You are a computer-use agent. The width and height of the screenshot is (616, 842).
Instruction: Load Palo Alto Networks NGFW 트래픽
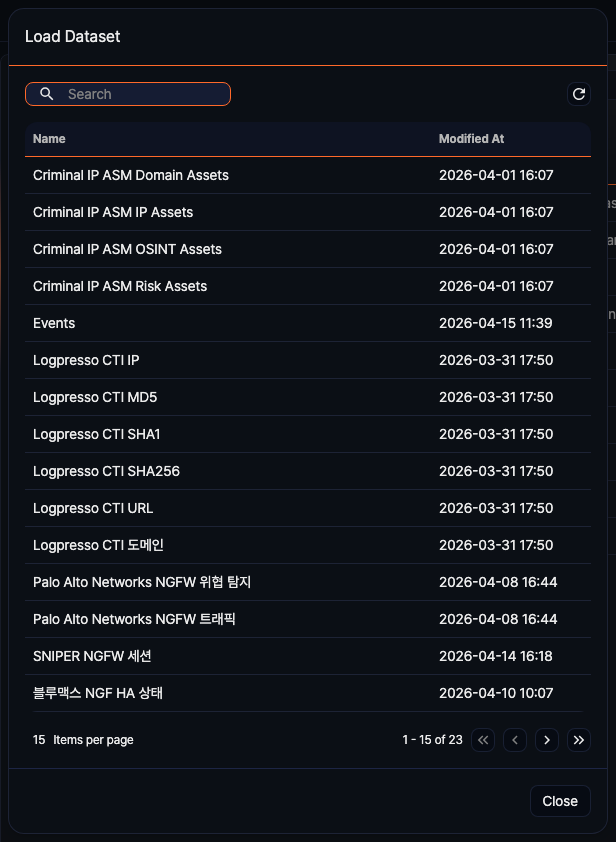click(134, 619)
